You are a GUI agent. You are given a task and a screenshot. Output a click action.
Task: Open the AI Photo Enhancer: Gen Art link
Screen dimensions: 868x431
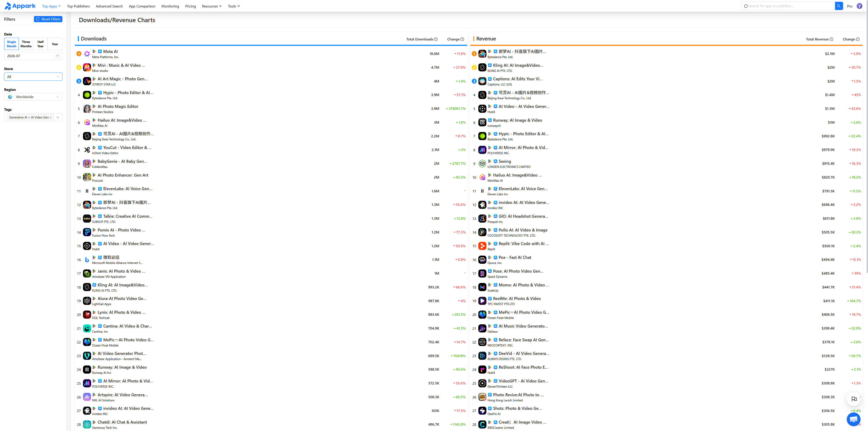click(123, 175)
